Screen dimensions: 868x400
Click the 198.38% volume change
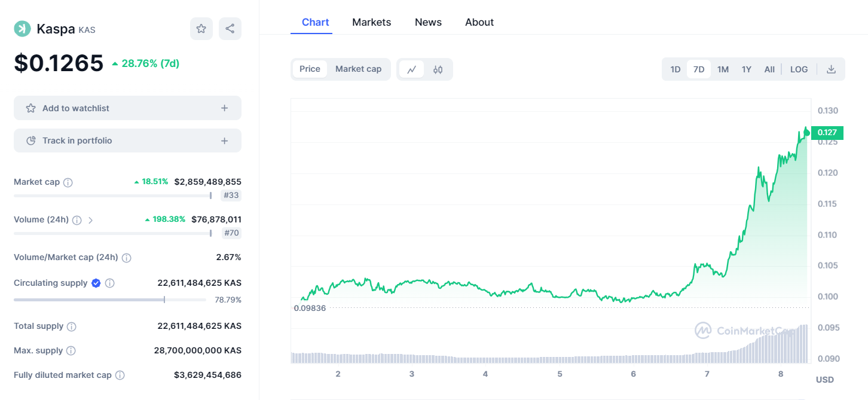tap(165, 219)
